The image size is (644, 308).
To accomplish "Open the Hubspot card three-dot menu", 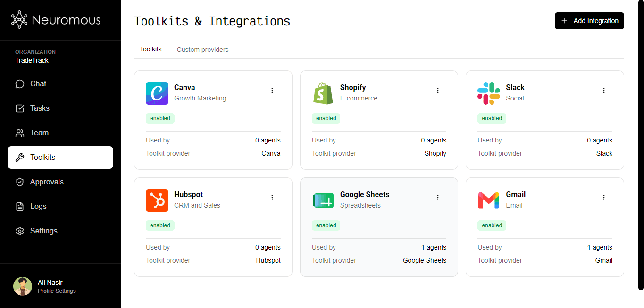I will [x=272, y=198].
